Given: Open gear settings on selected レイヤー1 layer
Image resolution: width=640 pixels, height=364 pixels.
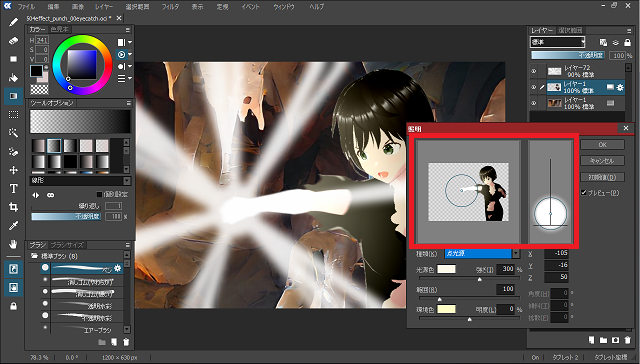Looking at the screenshot, I should pyautogui.click(x=620, y=87).
